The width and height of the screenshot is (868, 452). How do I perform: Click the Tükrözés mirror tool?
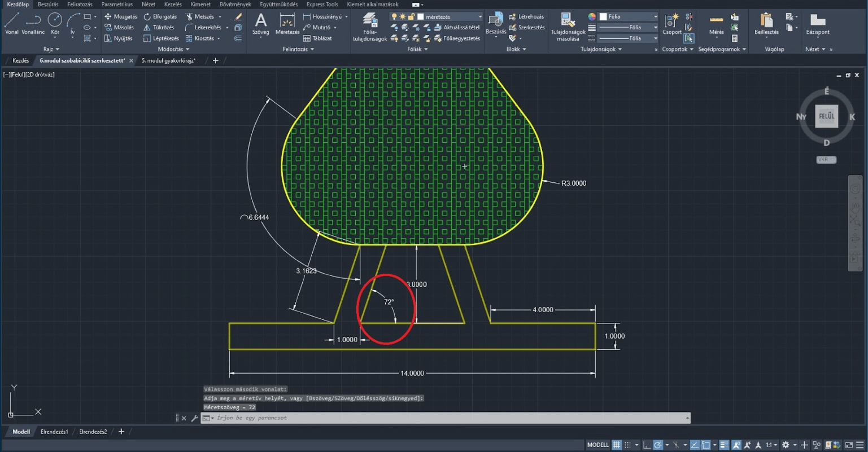pyautogui.click(x=159, y=27)
